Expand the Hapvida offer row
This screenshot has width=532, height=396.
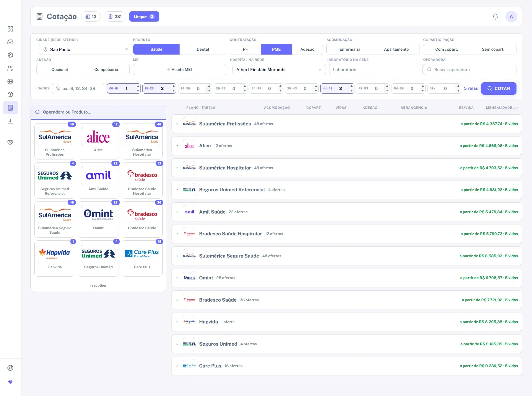pos(347,322)
